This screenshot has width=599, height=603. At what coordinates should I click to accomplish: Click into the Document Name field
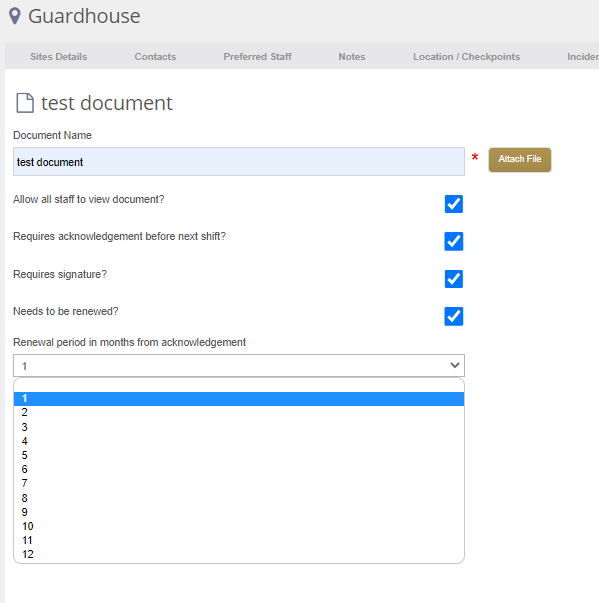[239, 162]
